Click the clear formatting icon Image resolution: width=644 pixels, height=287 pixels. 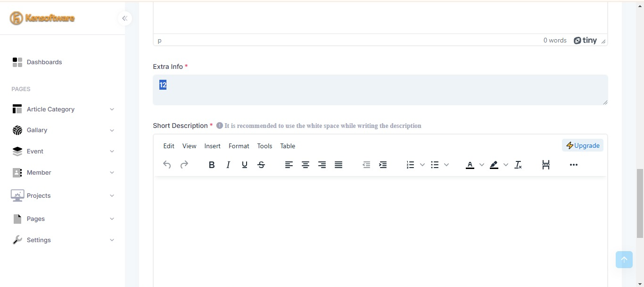(x=518, y=165)
